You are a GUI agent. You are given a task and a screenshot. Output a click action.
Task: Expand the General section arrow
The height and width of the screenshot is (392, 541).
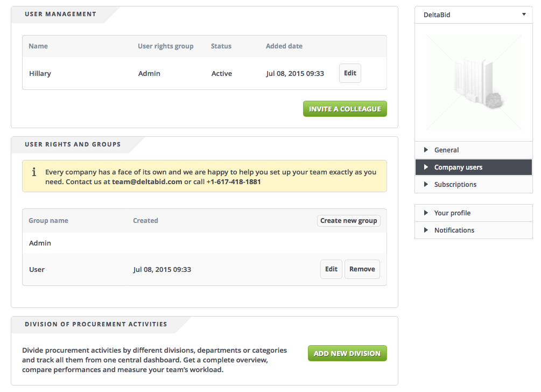[426, 150]
